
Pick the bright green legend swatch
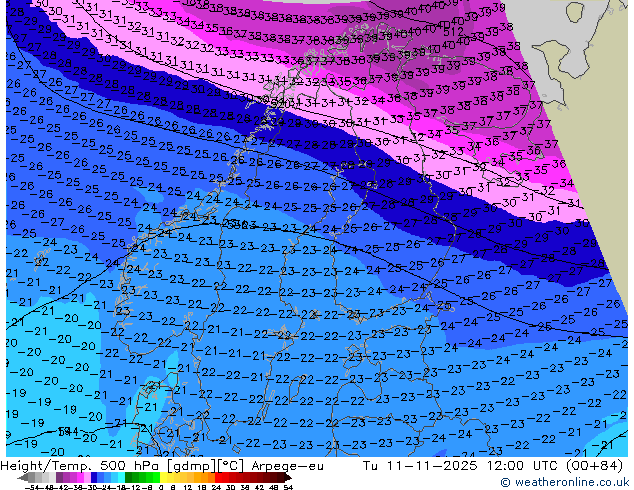point(149,477)
